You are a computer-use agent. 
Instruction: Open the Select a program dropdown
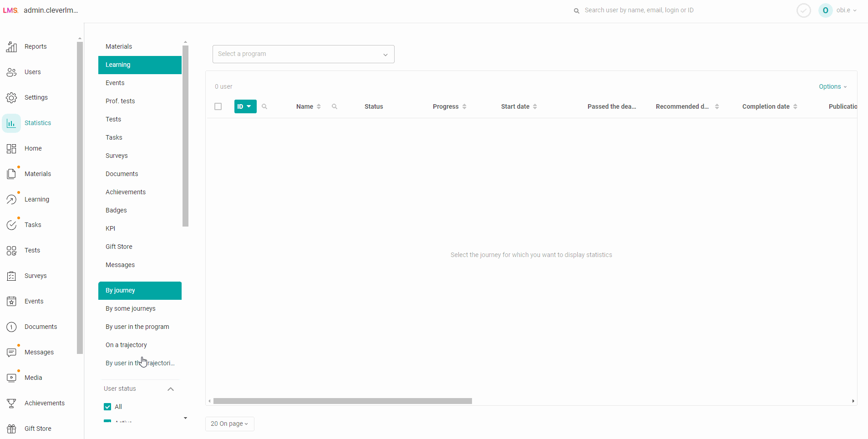[x=304, y=54]
